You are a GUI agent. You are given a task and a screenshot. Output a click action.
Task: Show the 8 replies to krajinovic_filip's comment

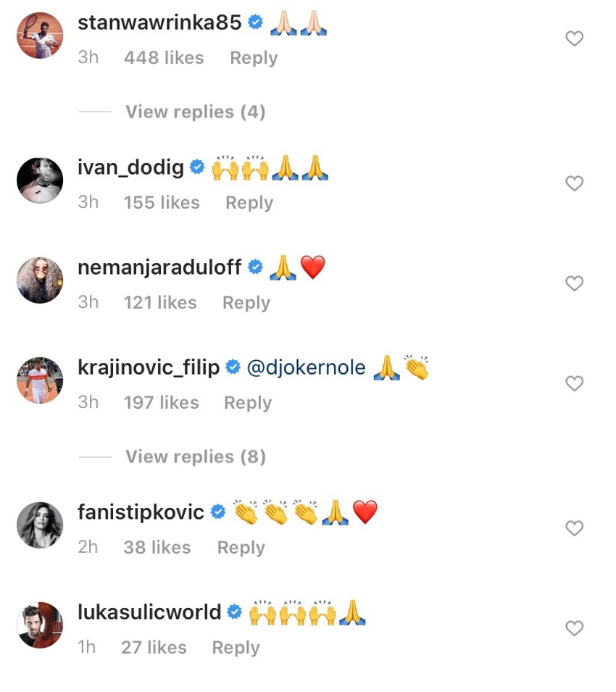point(195,457)
